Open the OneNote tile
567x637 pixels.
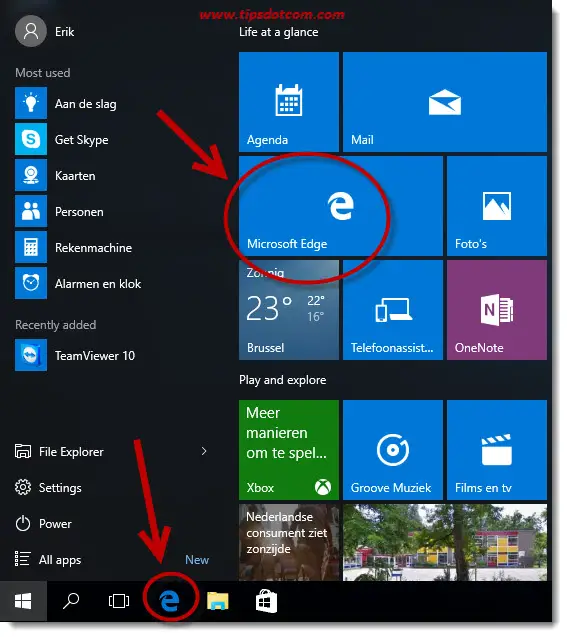[497, 310]
